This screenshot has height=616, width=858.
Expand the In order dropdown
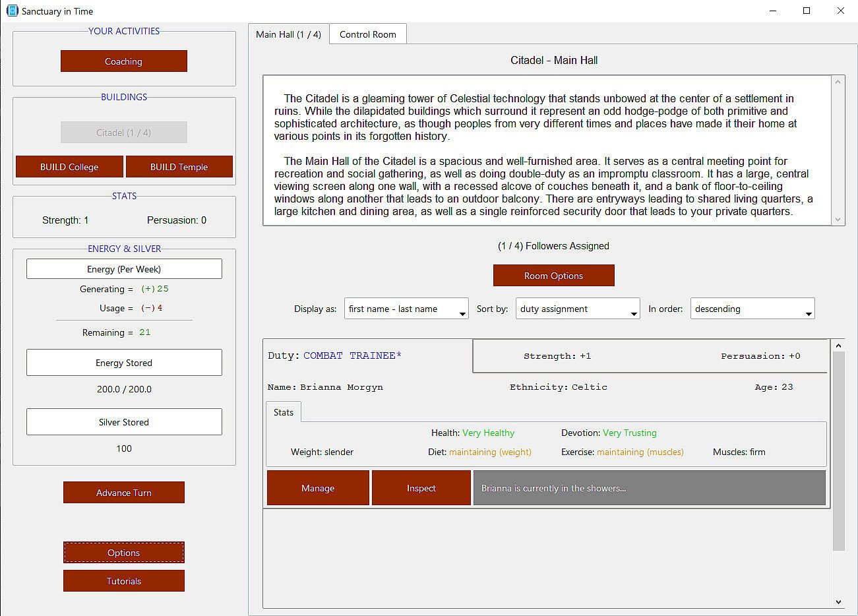pos(752,309)
